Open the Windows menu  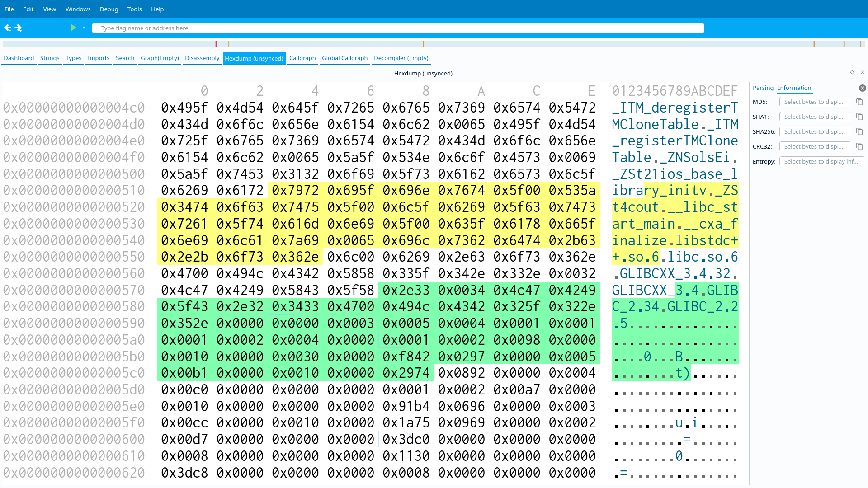coord(78,9)
